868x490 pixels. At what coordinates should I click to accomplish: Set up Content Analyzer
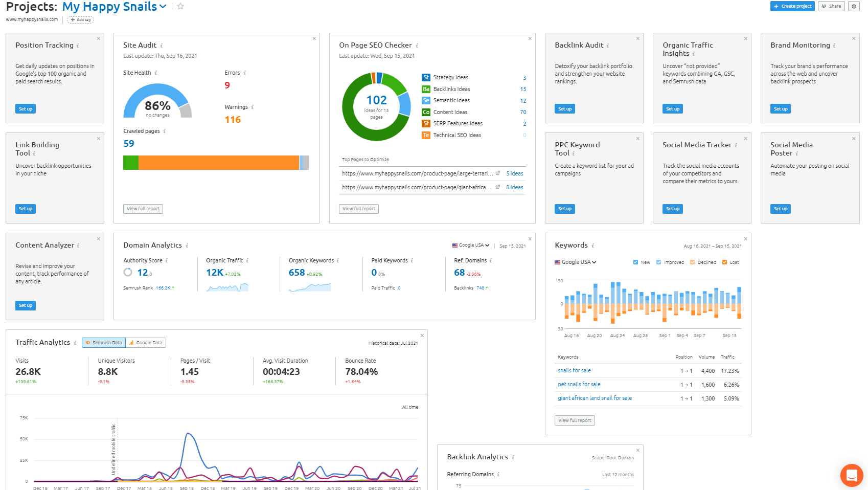[x=26, y=305]
